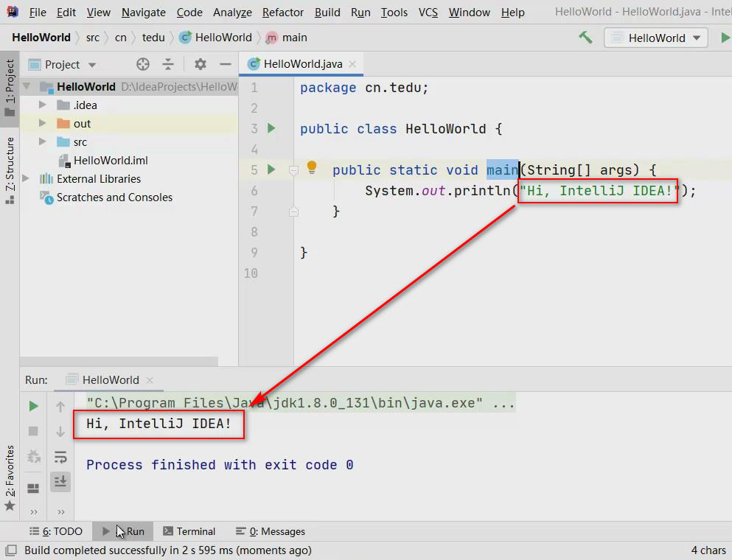Open the HelloWorld run configuration dropdown
The height and width of the screenshot is (560, 732).
point(656,38)
